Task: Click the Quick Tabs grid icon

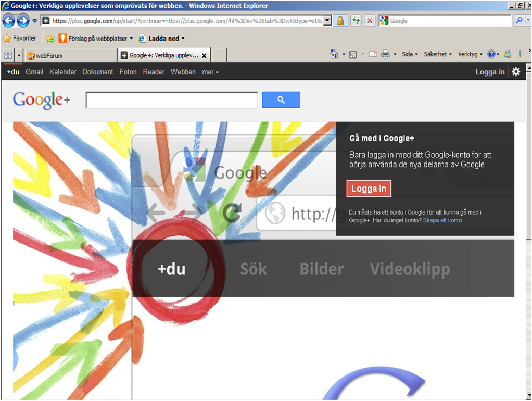Action: point(8,55)
